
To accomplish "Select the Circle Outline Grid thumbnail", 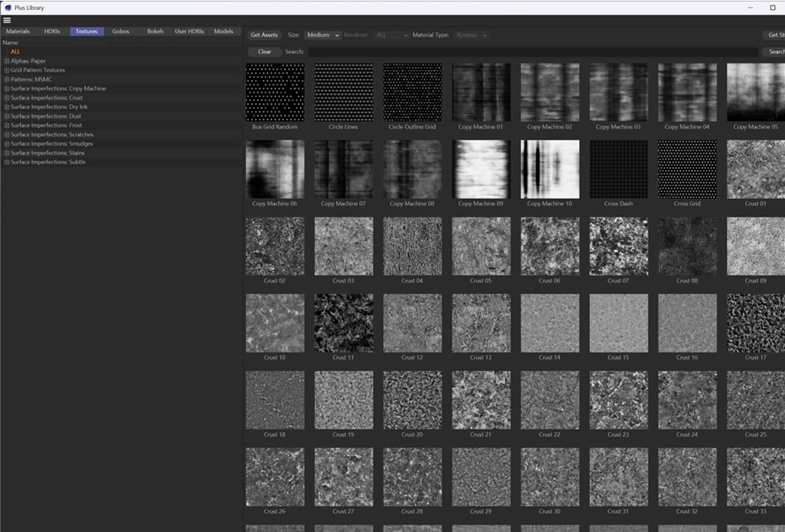I will coord(412,92).
